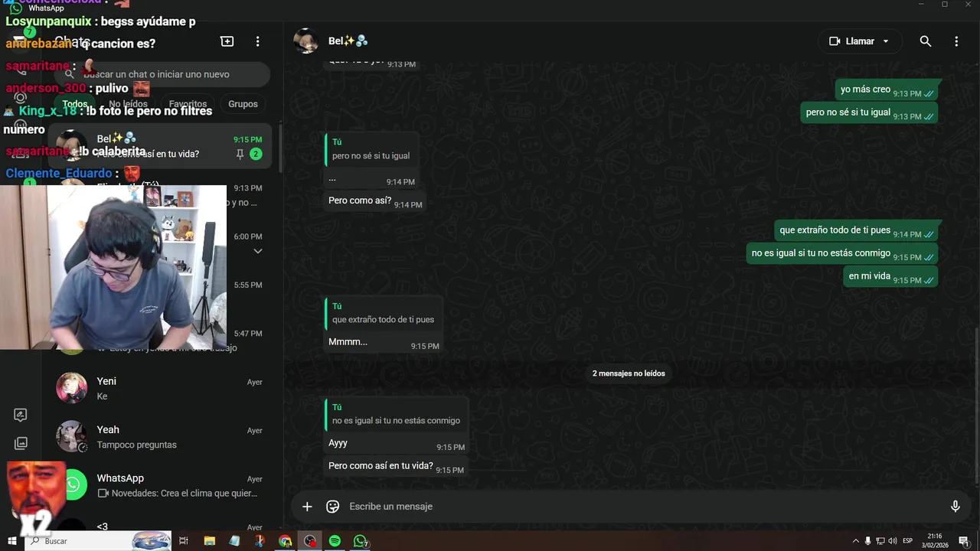
Task: Show hidden system tray icons
Action: click(856, 541)
